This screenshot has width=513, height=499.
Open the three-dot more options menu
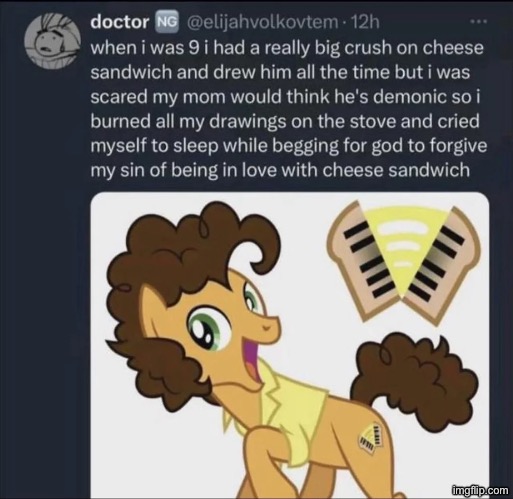(x=479, y=22)
